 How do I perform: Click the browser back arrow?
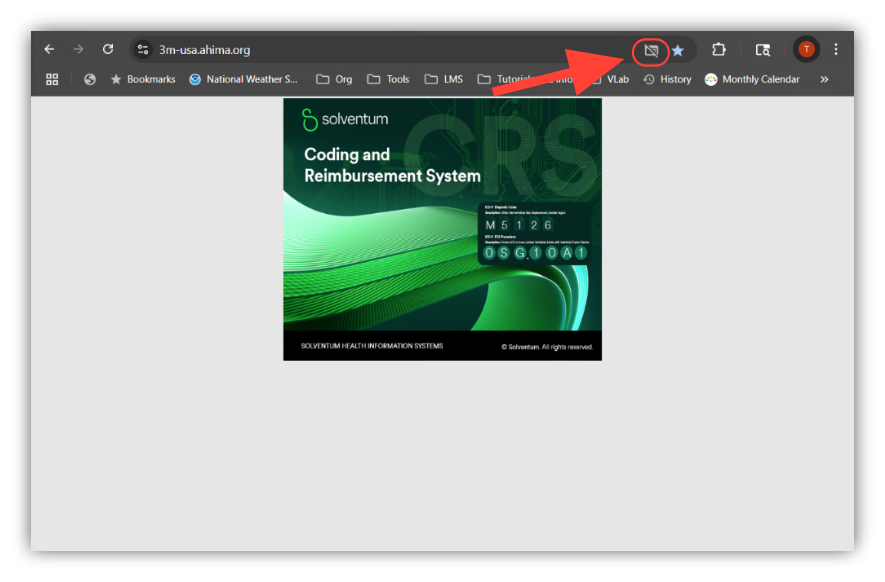click(x=49, y=49)
